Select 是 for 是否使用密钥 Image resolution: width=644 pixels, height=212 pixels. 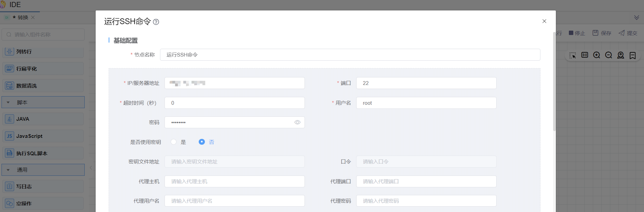point(173,142)
